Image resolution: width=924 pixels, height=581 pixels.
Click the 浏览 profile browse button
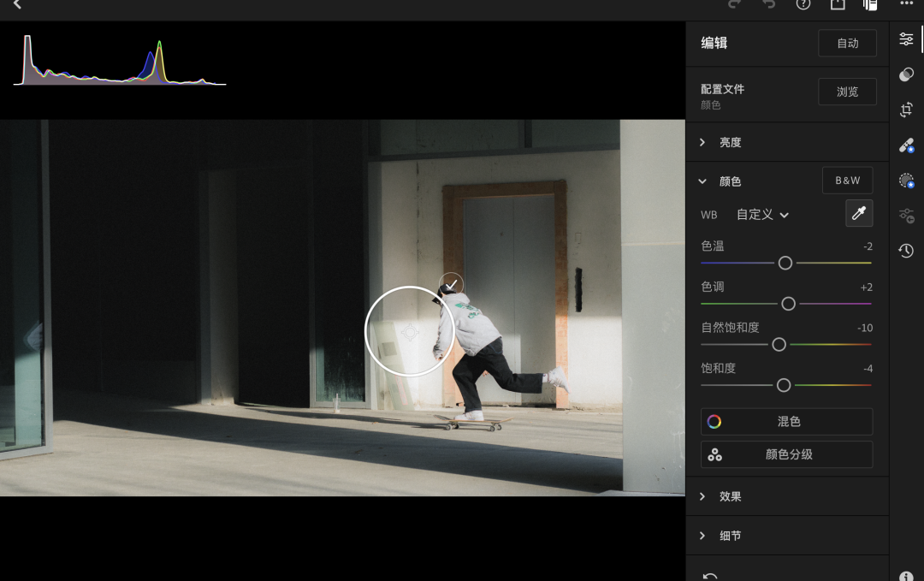click(847, 92)
